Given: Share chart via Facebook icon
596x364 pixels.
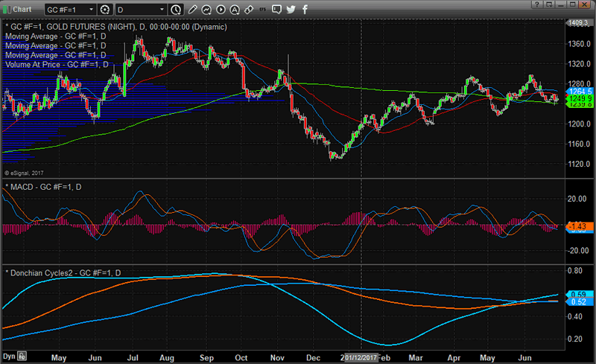Looking at the screenshot, I should pos(305,10).
